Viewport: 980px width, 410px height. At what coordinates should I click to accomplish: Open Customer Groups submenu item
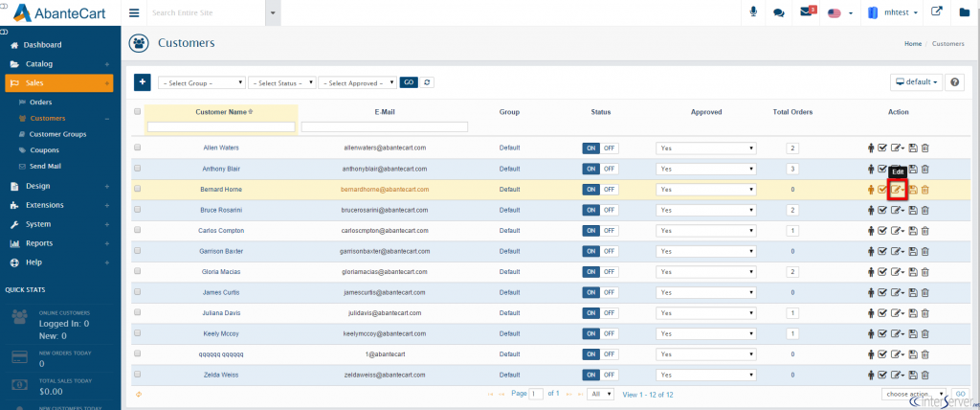click(x=57, y=134)
